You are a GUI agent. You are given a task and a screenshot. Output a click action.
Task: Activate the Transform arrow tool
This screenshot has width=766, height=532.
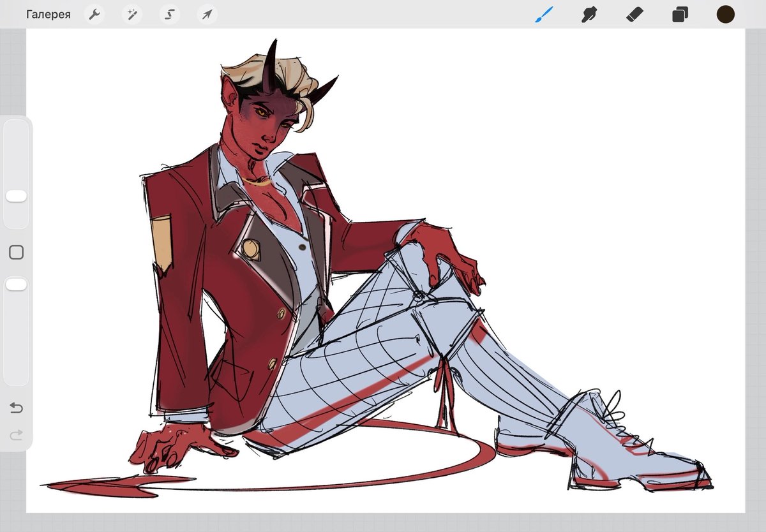click(207, 15)
